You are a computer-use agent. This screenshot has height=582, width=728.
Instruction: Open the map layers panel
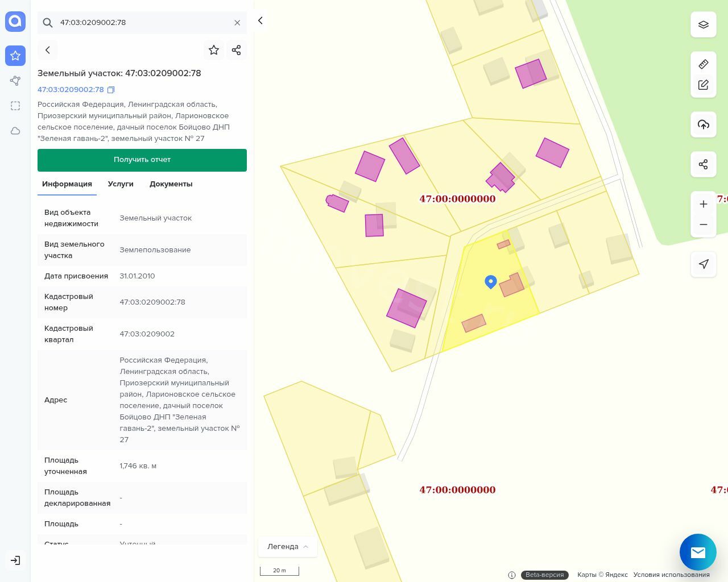pyautogui.click(x=703, y=24)
